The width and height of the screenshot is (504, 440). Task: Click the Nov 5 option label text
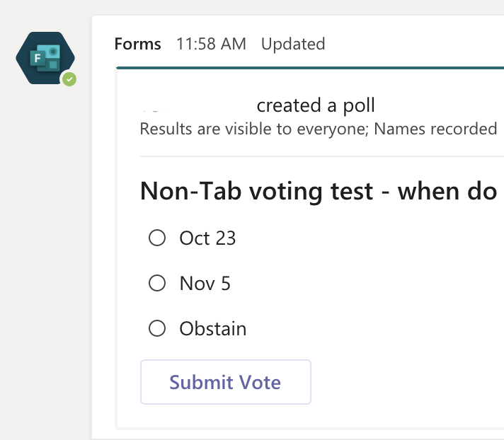[205, 284]
